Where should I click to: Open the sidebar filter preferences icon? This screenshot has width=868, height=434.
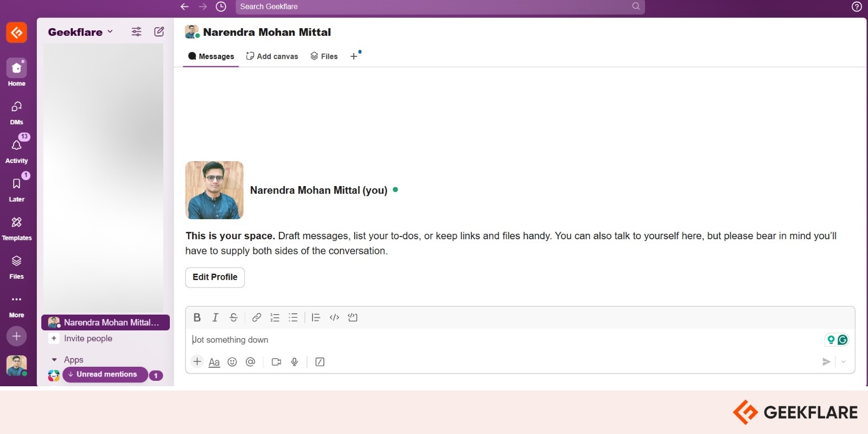click(137, 31)
